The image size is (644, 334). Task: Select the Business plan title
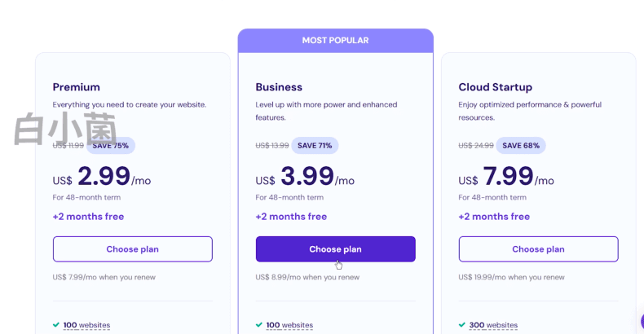click(279, 87)
